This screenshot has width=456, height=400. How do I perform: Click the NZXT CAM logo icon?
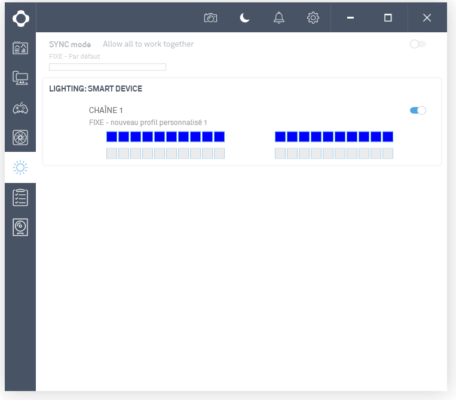tap(21, 18)
